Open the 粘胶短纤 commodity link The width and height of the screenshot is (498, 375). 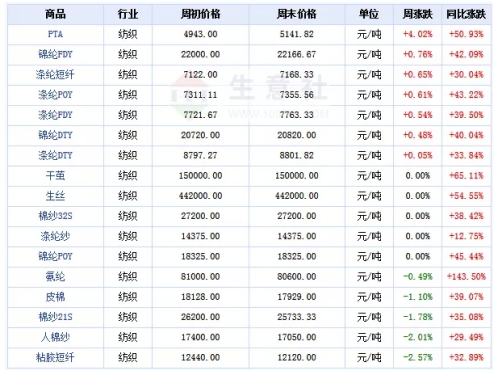[x=55, y=357]
